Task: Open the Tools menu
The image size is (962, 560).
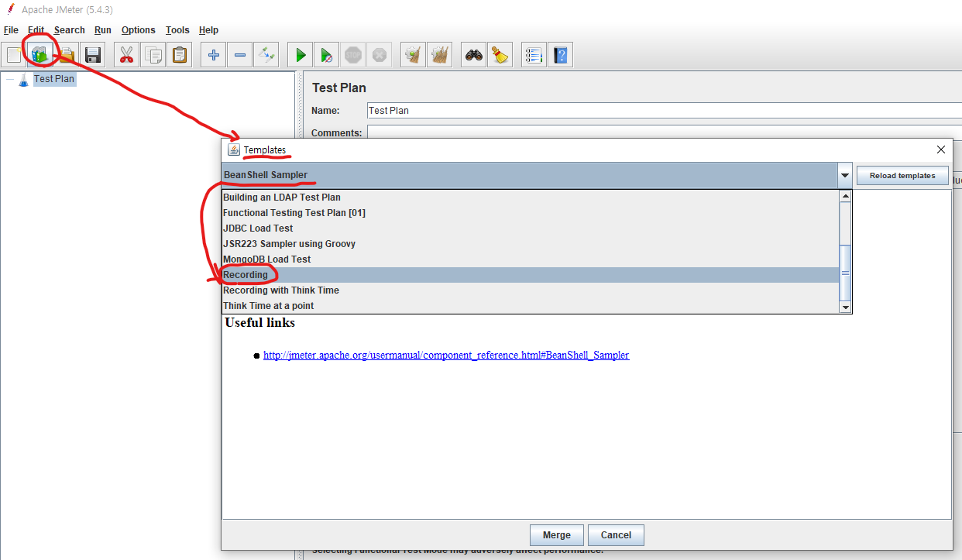Action: tap(177, 30)
